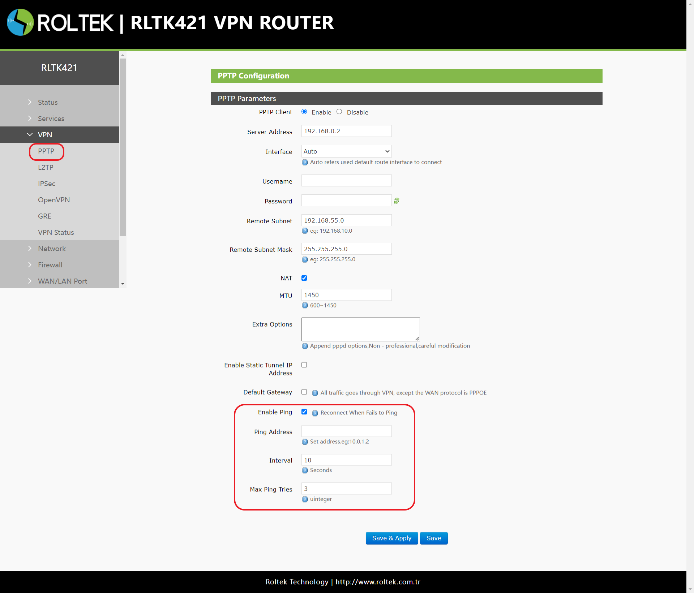Image resolution: width=694 pixels, height=616 pixels.
Task: Click help icon beside Interface hint
Action: pyautogui.click(x=305, y=163)
